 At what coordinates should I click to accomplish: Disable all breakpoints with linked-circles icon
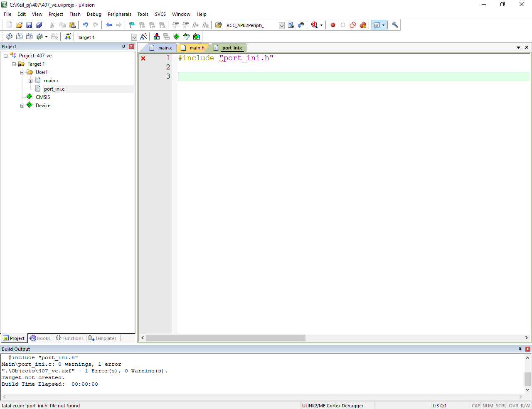pyautogui.click(x=353, y=25)
